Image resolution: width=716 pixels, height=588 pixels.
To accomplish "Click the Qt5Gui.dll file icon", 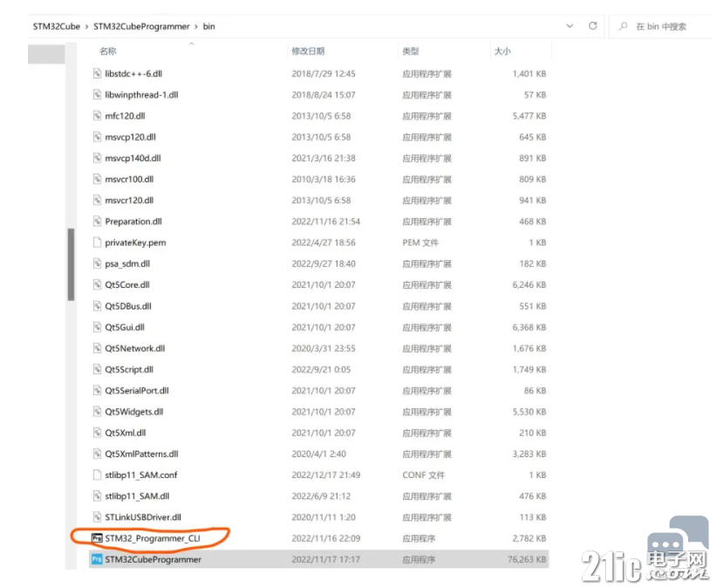I will tap(97, 327).
